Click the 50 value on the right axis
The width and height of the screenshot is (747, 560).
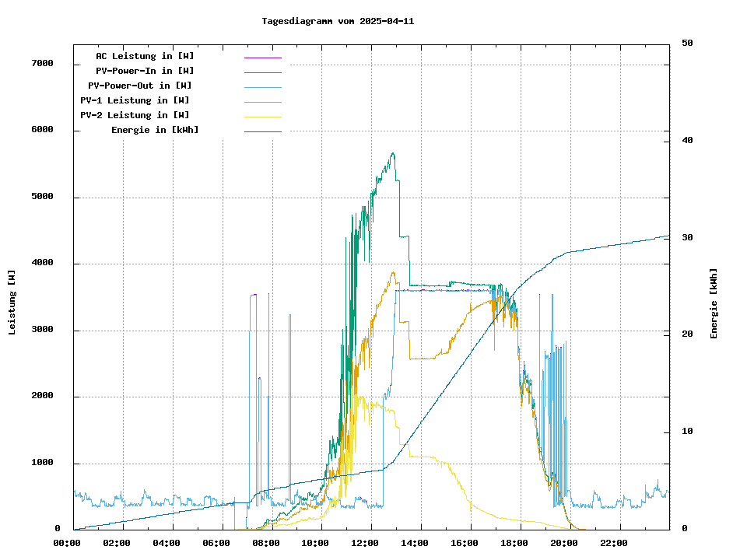tap(687, 44)
